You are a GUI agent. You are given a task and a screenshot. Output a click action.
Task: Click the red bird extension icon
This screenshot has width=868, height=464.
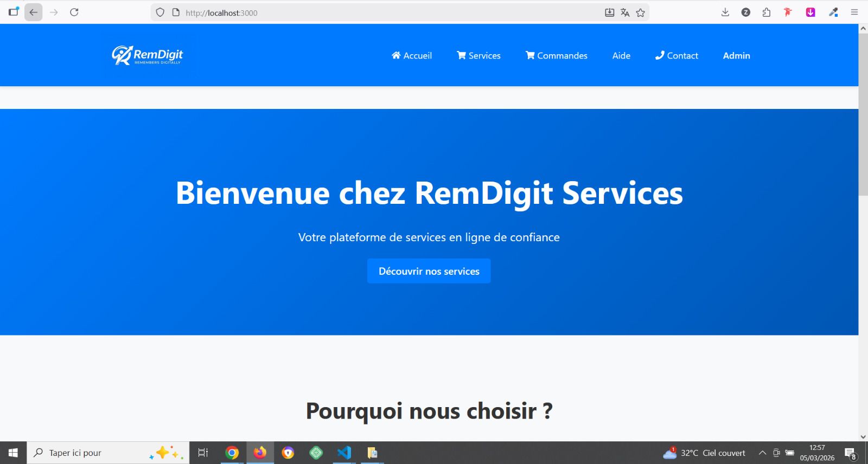788,12
